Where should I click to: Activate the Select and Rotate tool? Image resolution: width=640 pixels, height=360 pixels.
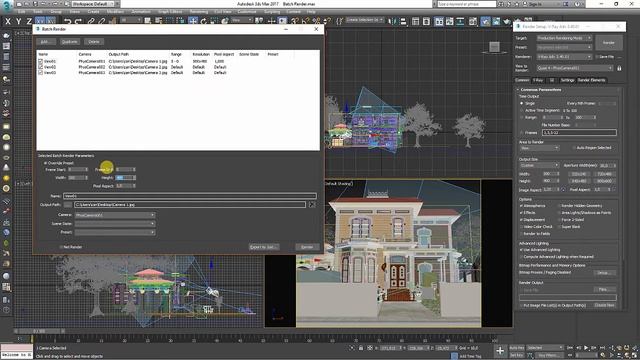click(x=203, y=21)
